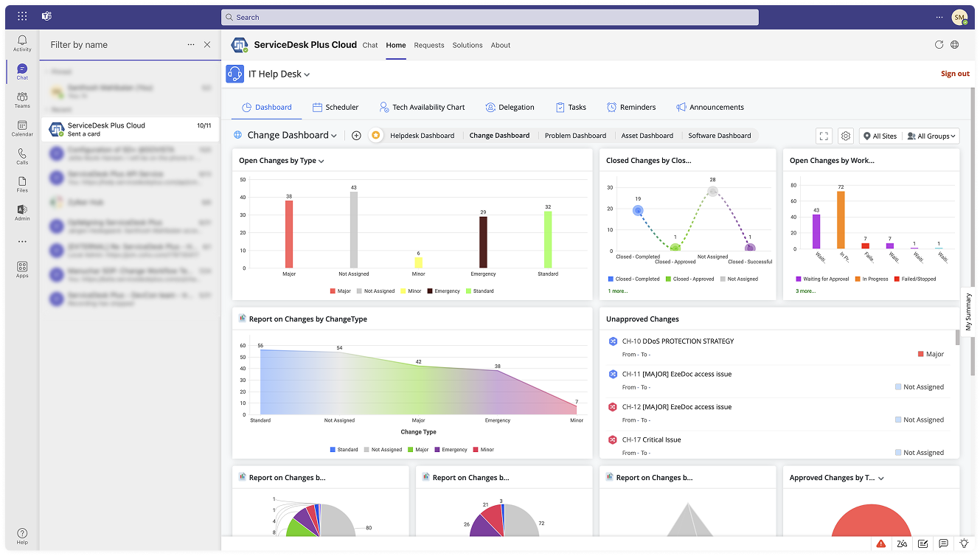980x556 pixels.
Task: Open the All Groups dropdown
Action: tap(931, 136)
